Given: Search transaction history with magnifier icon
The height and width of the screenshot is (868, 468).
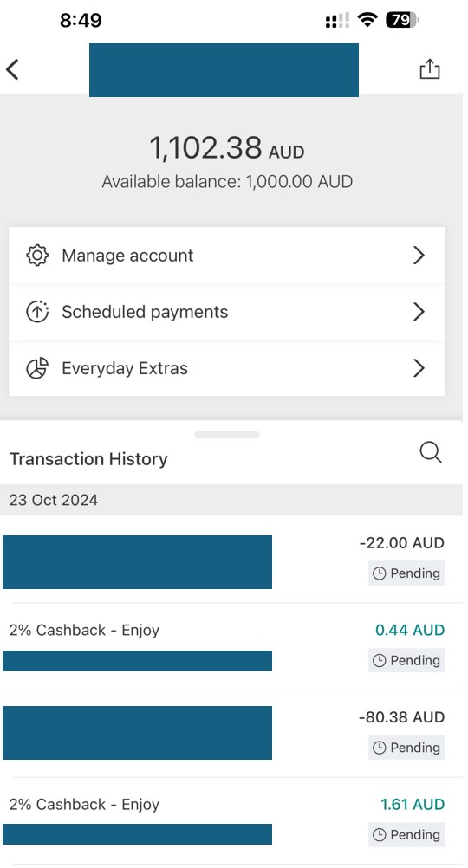Looking at the screenshot, I should pyautogui.click(x=431, y=452).
